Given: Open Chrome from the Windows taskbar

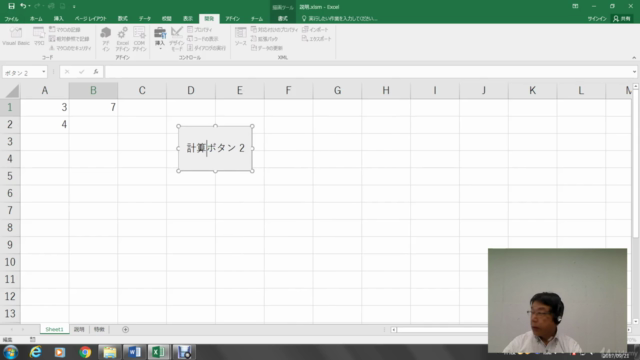Looking at the screenshot, I should click(x=85, y=352).
